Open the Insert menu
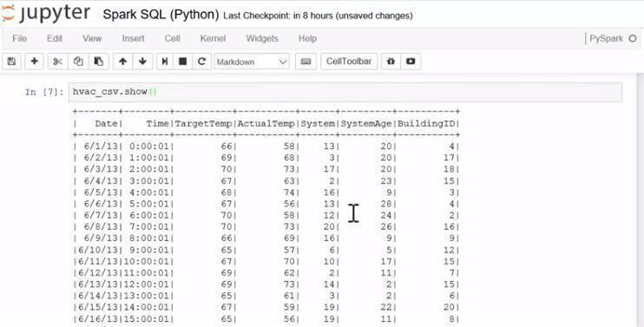 click(133, 38)
